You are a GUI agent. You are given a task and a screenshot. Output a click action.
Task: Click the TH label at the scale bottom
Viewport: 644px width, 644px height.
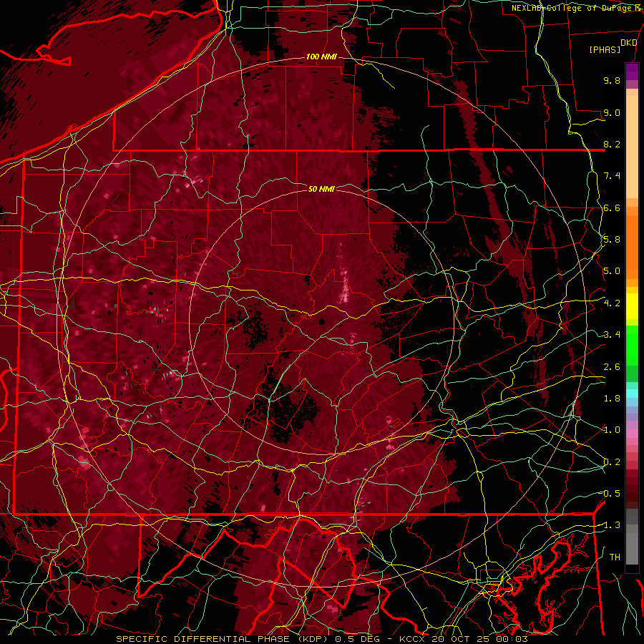(615, 557)
